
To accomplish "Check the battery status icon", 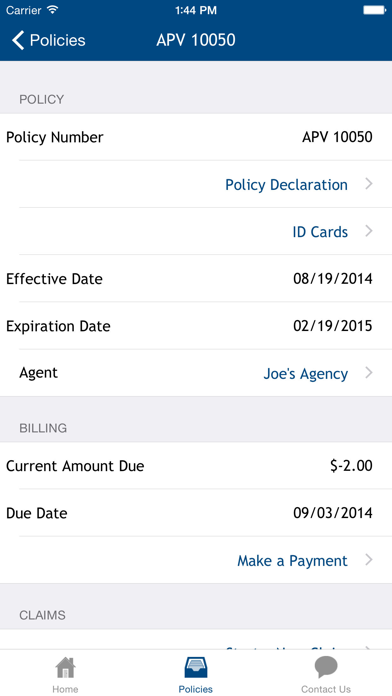I will pyautogui.click(x=374, y=10).
